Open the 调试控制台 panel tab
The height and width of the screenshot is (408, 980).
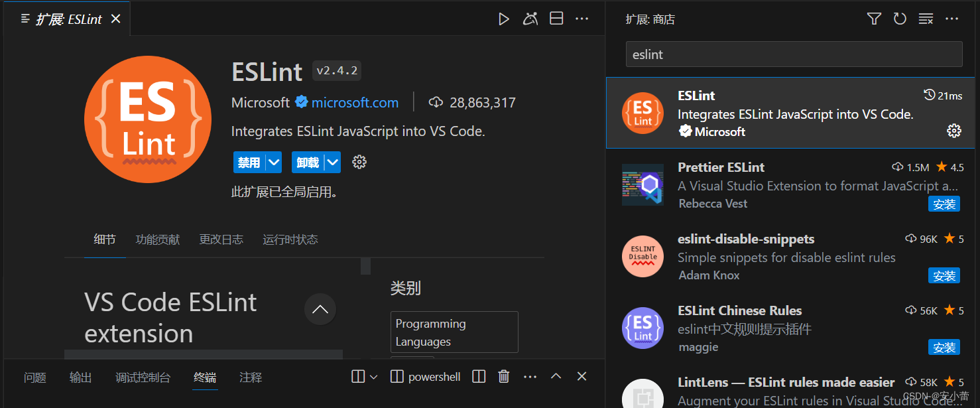[x=143, y=377]
